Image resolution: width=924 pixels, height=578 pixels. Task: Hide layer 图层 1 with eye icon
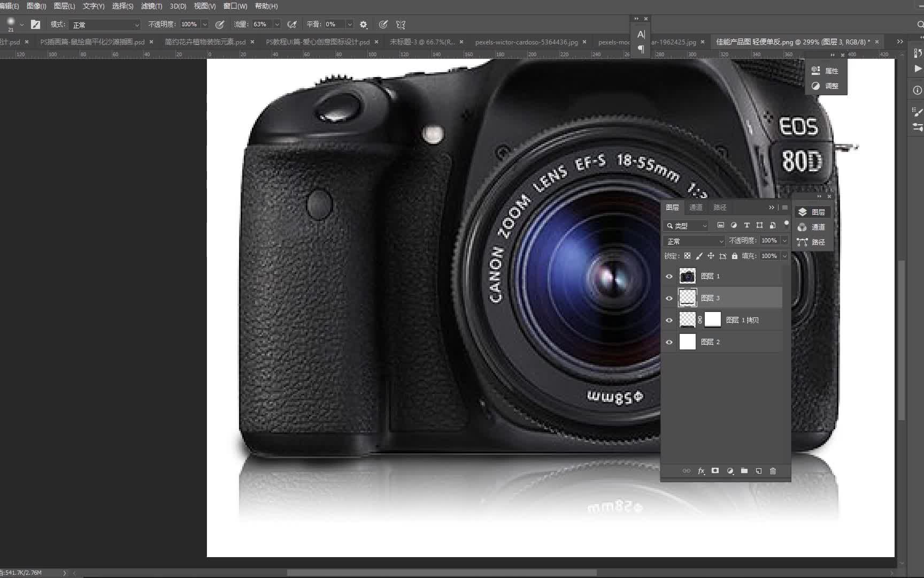669,276
